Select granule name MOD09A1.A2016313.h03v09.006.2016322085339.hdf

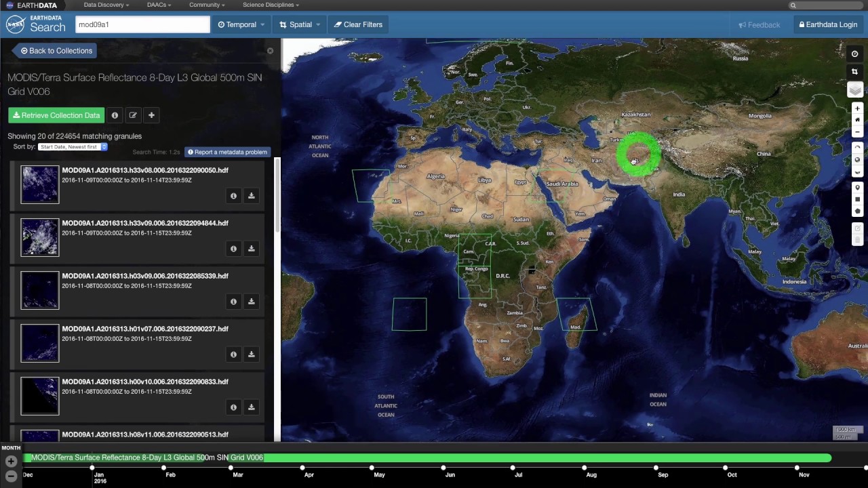[145, 276]
